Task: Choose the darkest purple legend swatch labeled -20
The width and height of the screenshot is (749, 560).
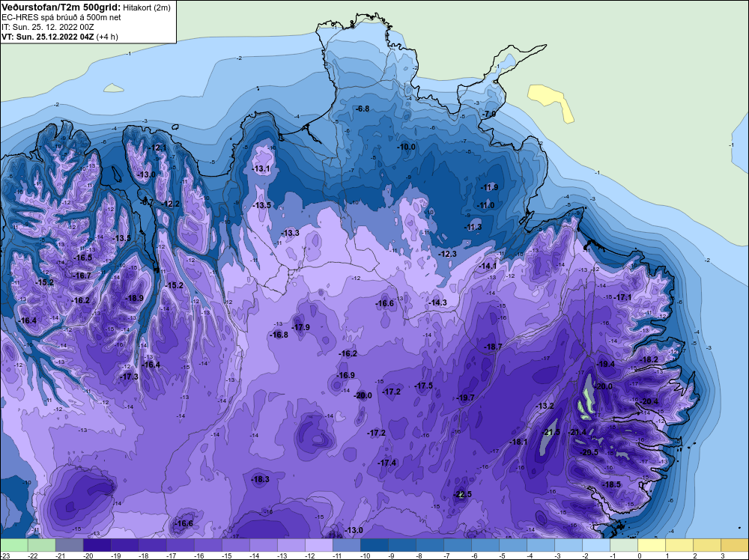Action: tap(97, 545)
